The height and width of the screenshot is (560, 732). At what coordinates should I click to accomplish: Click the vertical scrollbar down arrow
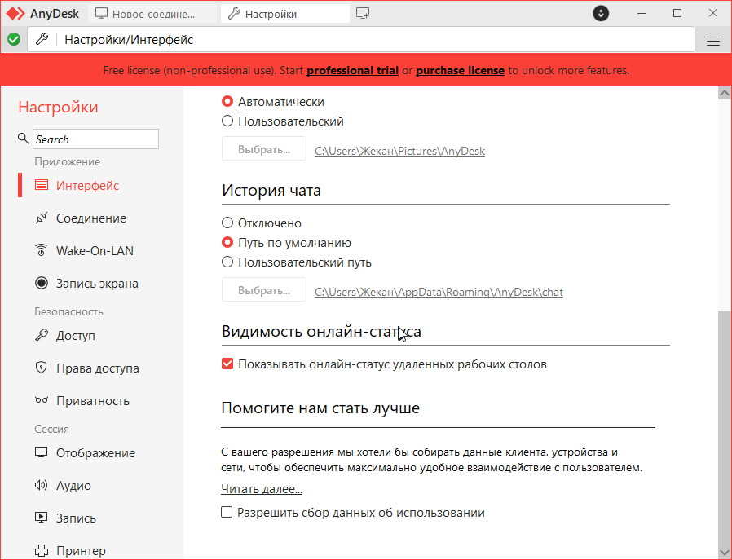pyautogui.click(x=723, y=552)
